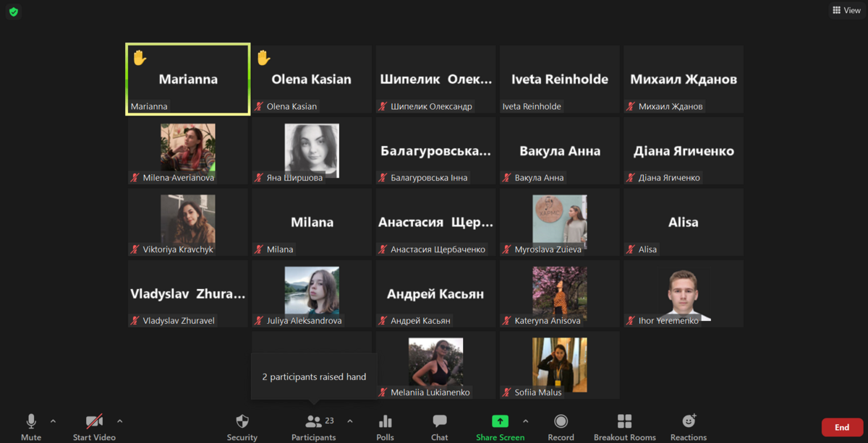The width and height of the screenshot is (868, 443).
Task: Click the muted mic icon next to Шипелик Олександр
Action: tap(383, 106)
